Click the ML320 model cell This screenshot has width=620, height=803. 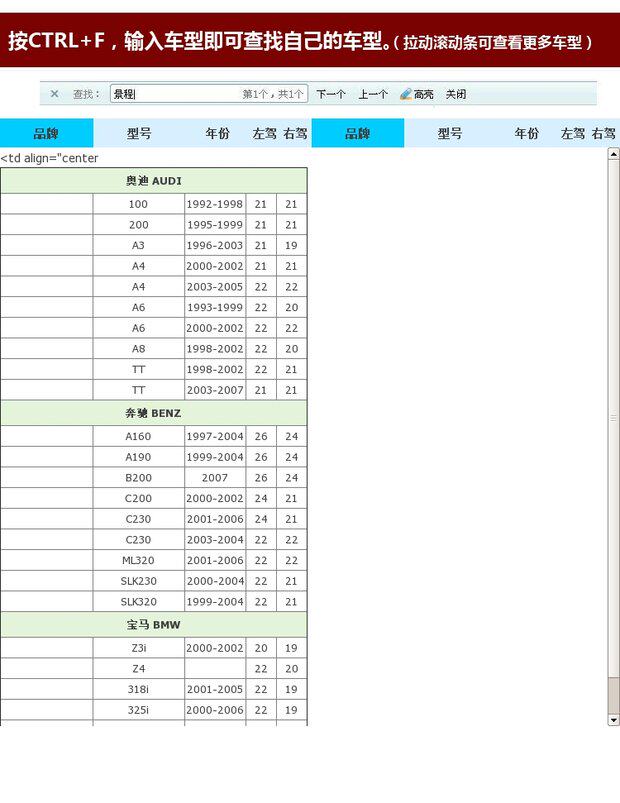[x=138, y=560]
